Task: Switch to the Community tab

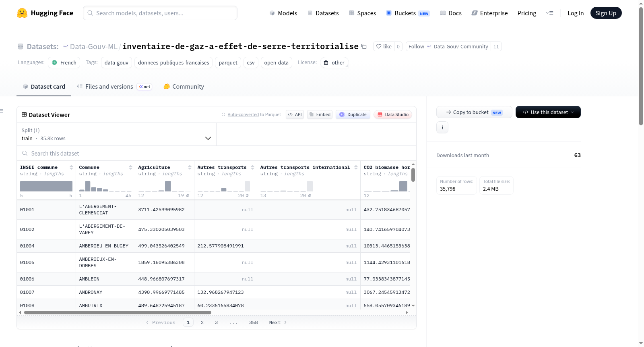Action: tap(184, 87)
